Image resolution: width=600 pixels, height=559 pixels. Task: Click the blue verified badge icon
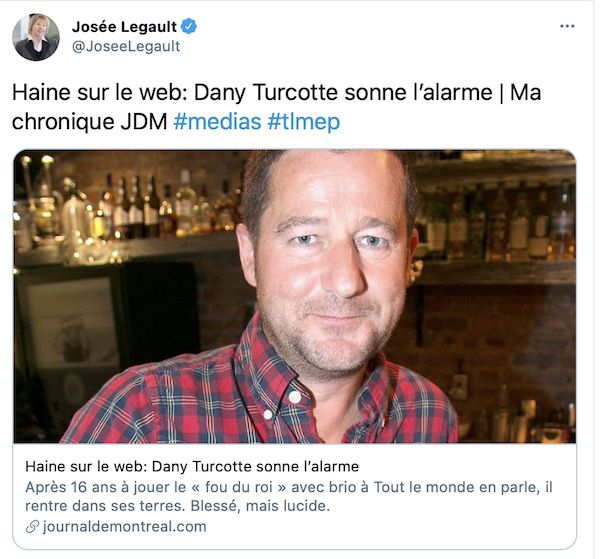pos(189,26)
